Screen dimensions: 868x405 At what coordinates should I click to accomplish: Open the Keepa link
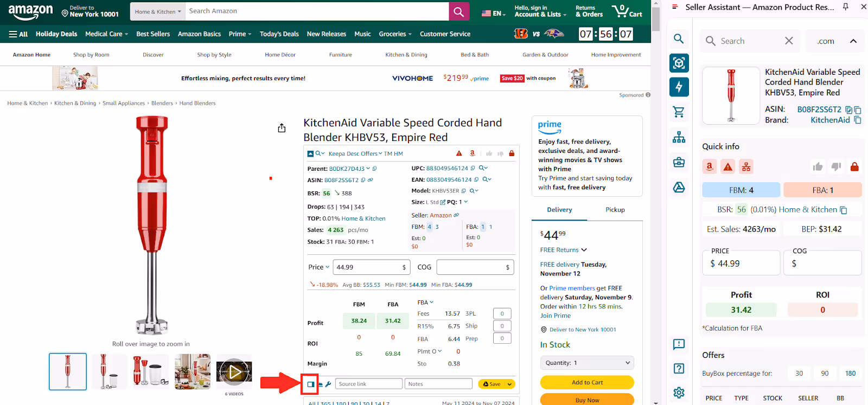coord(336,153)
